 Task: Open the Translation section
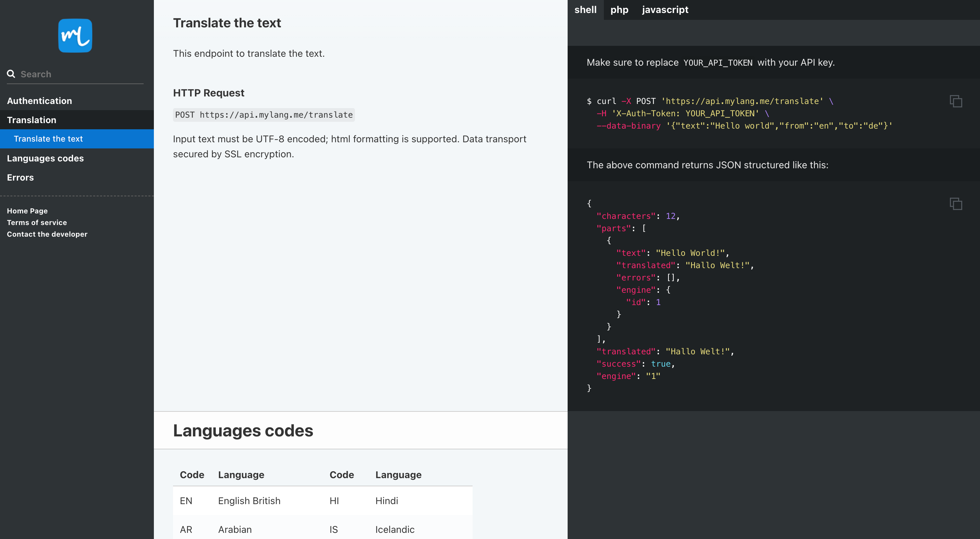[x=31, y=120]
